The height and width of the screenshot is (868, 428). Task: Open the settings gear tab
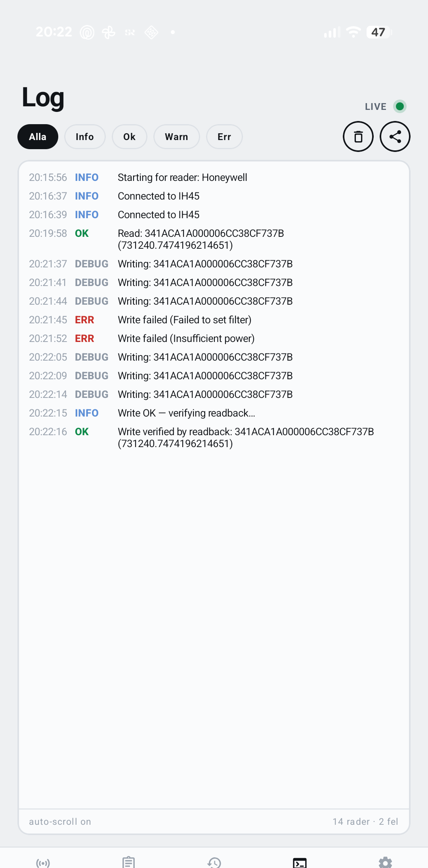click(x=385, y=862)
